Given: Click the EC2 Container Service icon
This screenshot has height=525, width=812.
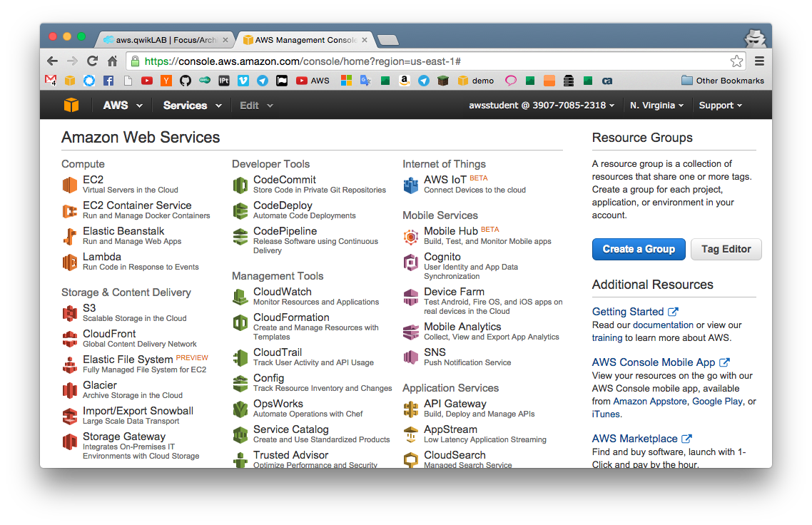Looking at the screenshot, I should pyautogui.click(x=70, y=210).
